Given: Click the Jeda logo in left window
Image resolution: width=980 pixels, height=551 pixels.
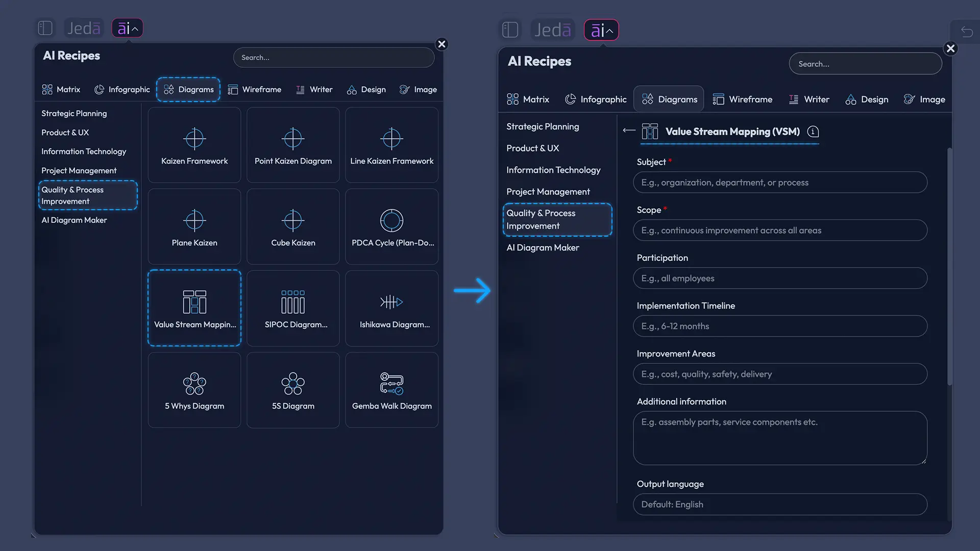Looking at the screenshot, I should coord(84,28).
